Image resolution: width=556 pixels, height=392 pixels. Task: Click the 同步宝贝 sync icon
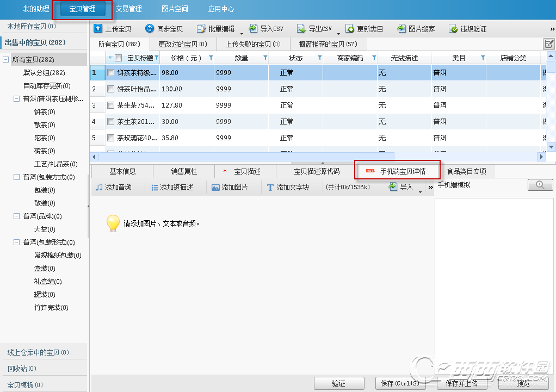pos(150,29)
